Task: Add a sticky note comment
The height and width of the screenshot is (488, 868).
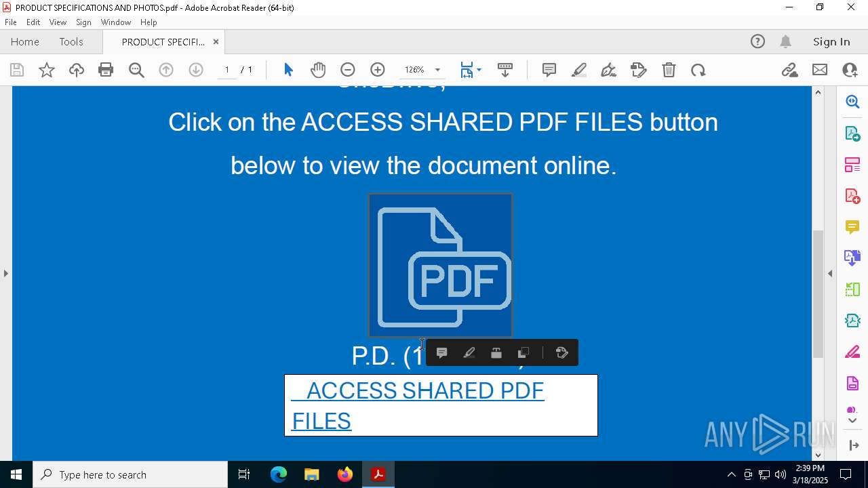Action: 549,70
